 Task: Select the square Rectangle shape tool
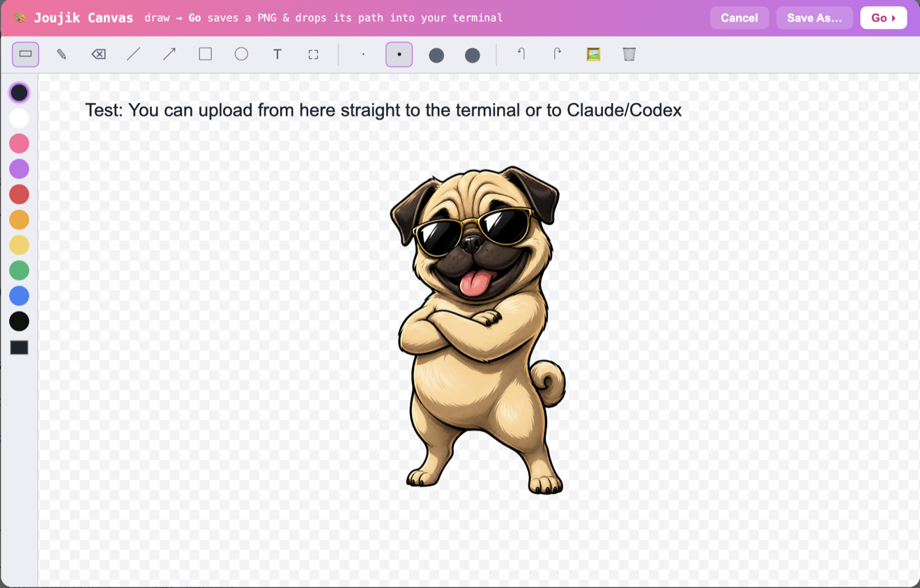[206, 54]
